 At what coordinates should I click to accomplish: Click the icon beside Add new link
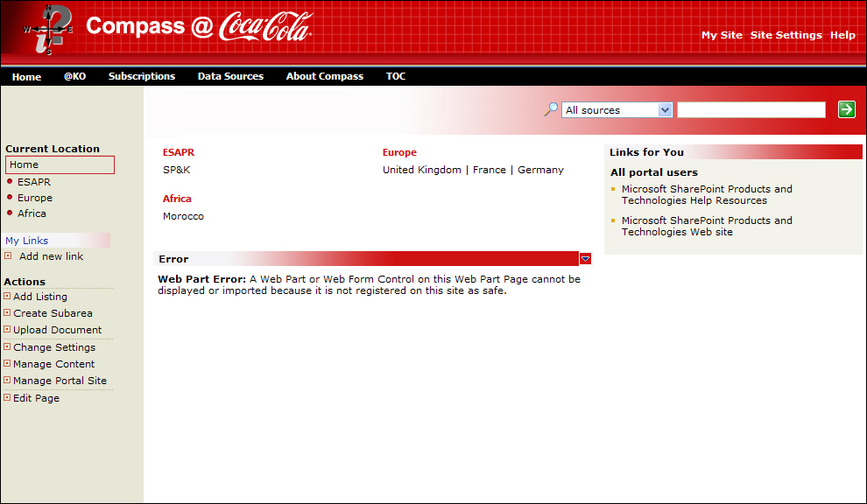point(8,255)
